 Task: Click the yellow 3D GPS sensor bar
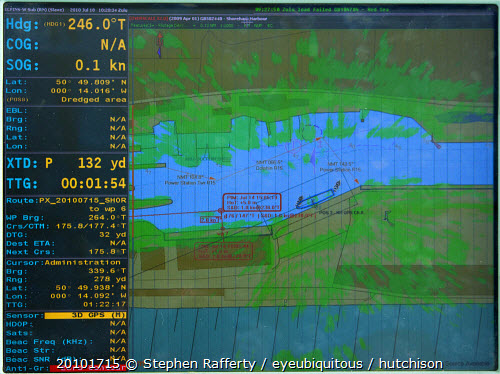(85, 315)
